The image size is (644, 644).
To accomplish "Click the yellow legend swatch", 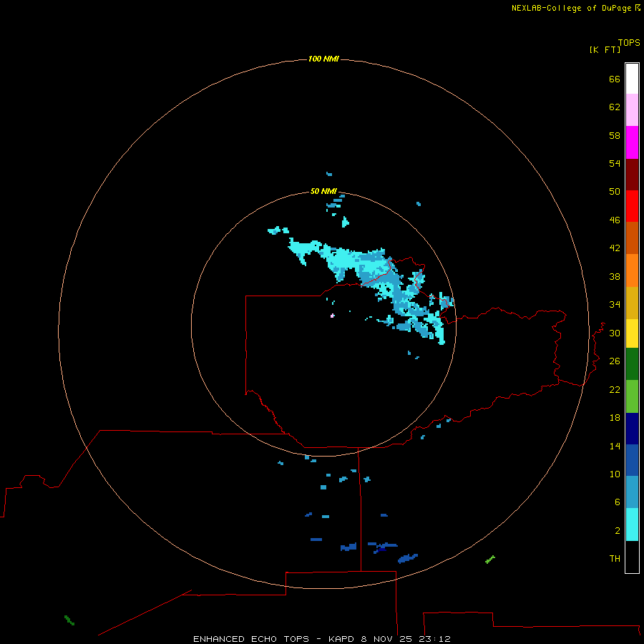I will [x=632, y=333].
